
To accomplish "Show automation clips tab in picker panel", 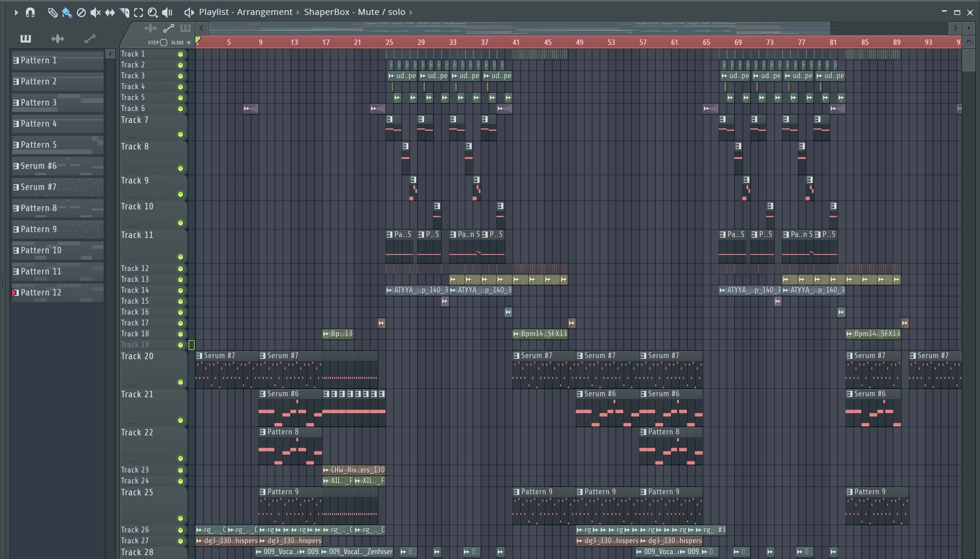I will tap(90, 38).
